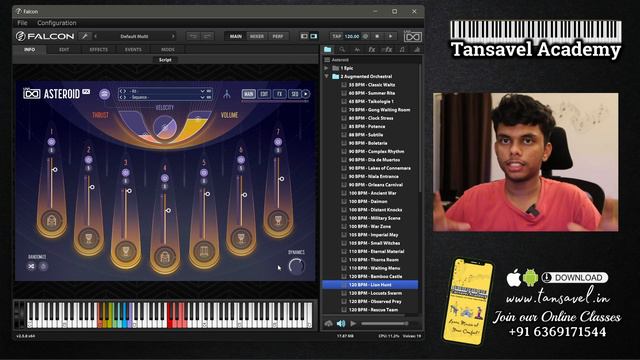Switch to the EFFECTS tab

pos(99,49)
